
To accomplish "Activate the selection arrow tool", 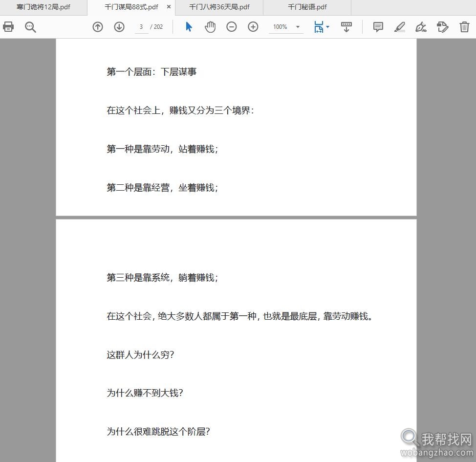I will click(189, 27).
